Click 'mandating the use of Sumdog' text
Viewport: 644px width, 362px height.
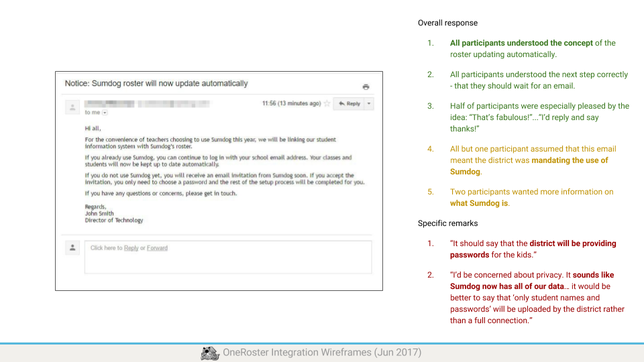click(529, 166)
